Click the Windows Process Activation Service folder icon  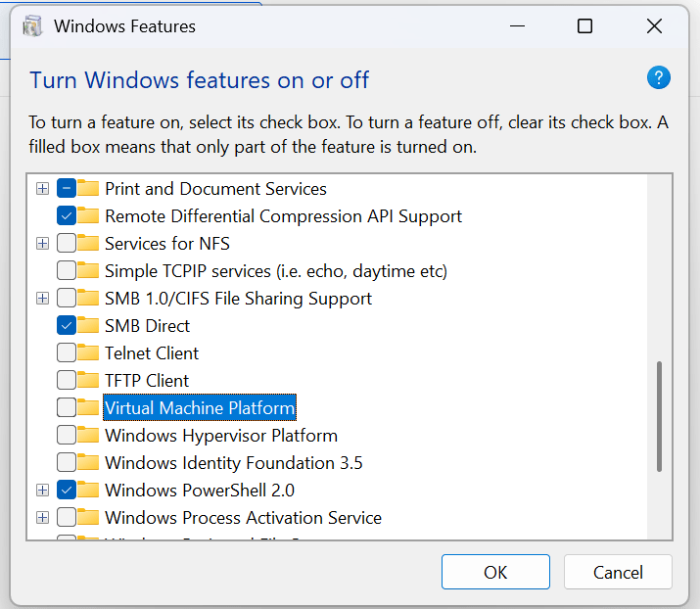point(88,518)
